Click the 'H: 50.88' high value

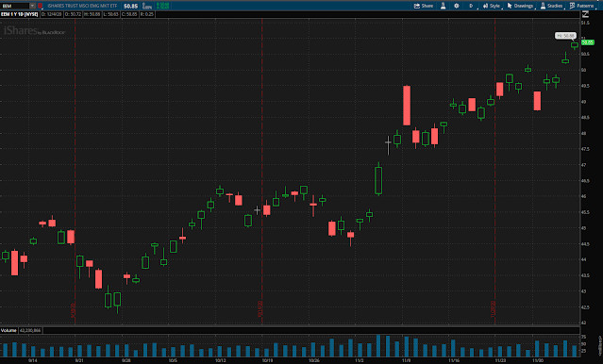(92, 14)
